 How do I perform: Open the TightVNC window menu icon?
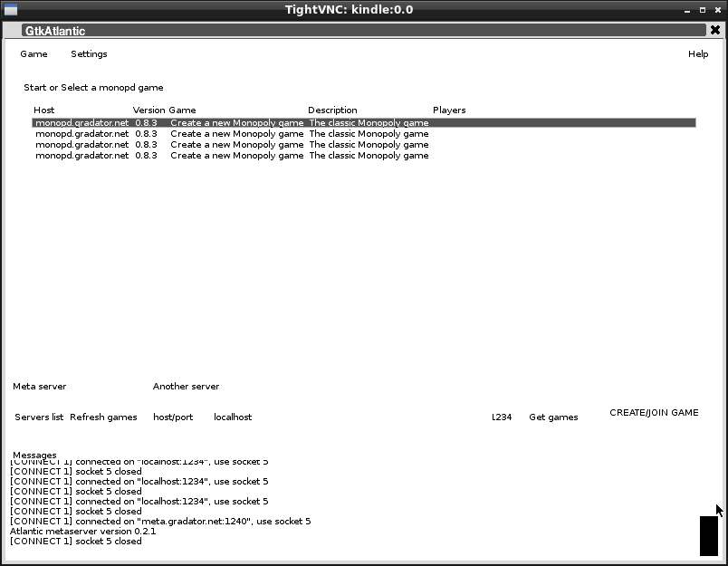click(10, 9)
